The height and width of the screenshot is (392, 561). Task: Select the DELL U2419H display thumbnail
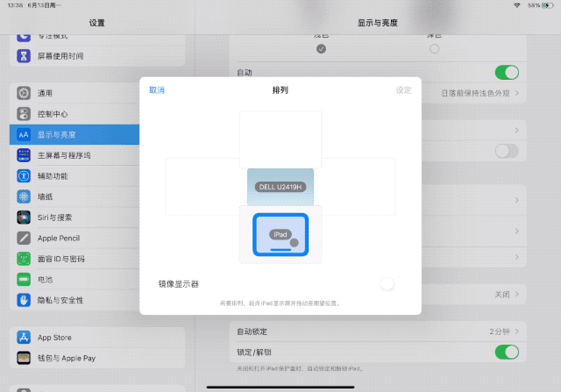(280, 186)
